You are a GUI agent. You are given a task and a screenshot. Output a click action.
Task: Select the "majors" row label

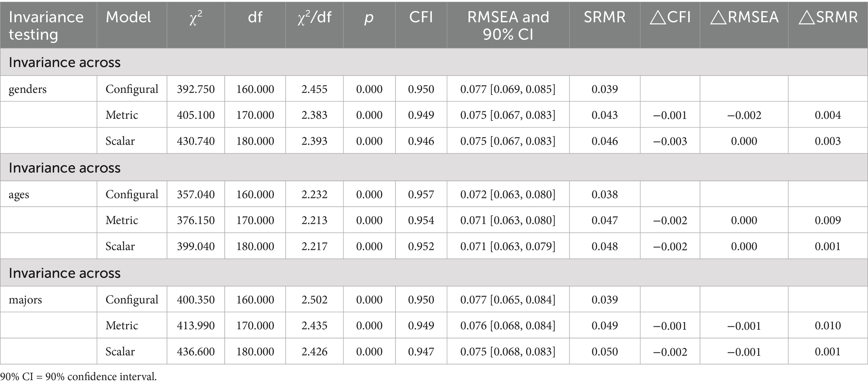(25, 300)
